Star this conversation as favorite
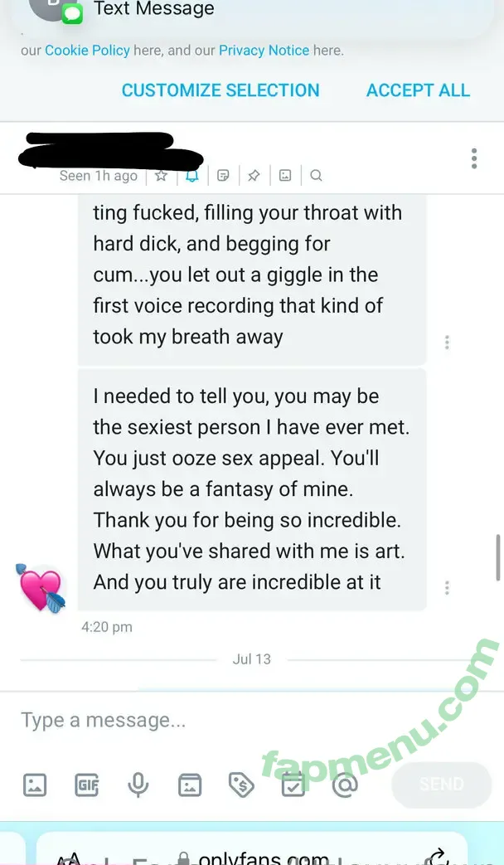 tap(161, 176)
